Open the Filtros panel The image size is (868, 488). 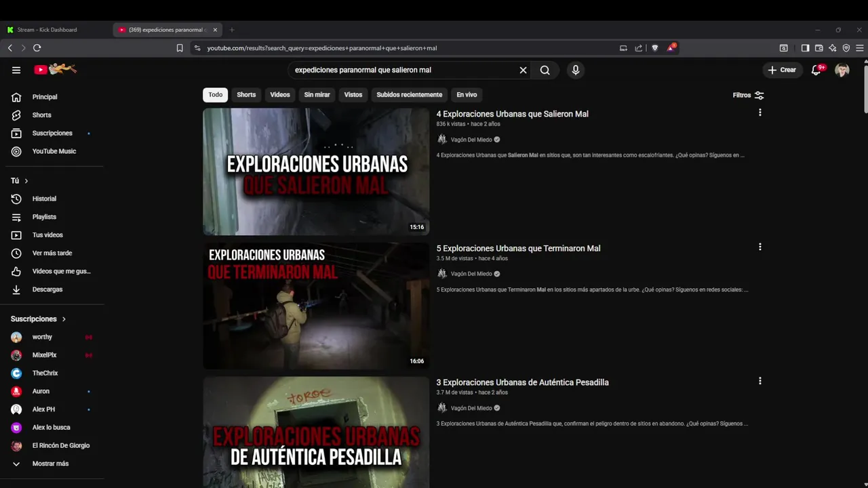[x=748, y=96]
